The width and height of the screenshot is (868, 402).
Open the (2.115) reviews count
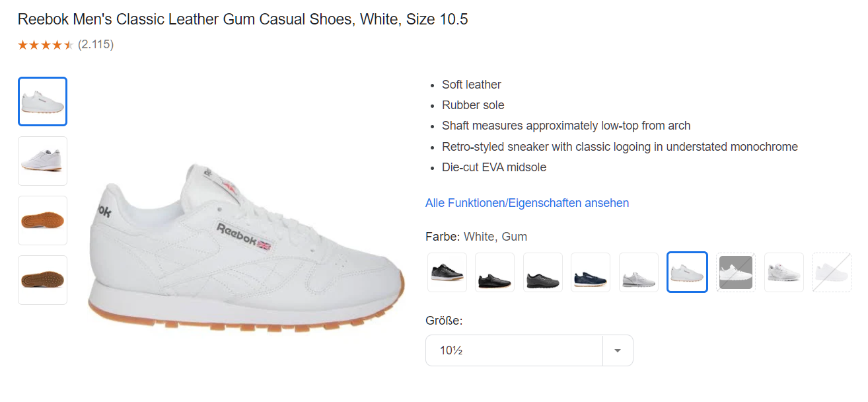click(96, 45)
